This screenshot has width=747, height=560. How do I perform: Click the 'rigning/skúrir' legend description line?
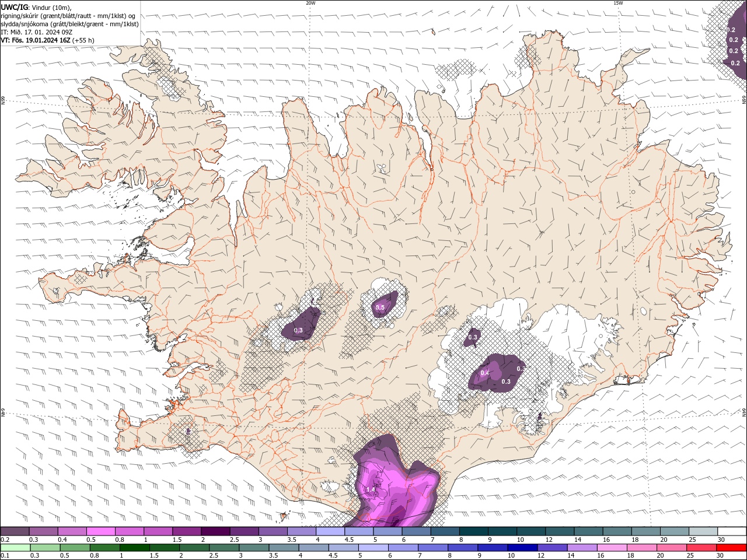(x=68, y=16)
